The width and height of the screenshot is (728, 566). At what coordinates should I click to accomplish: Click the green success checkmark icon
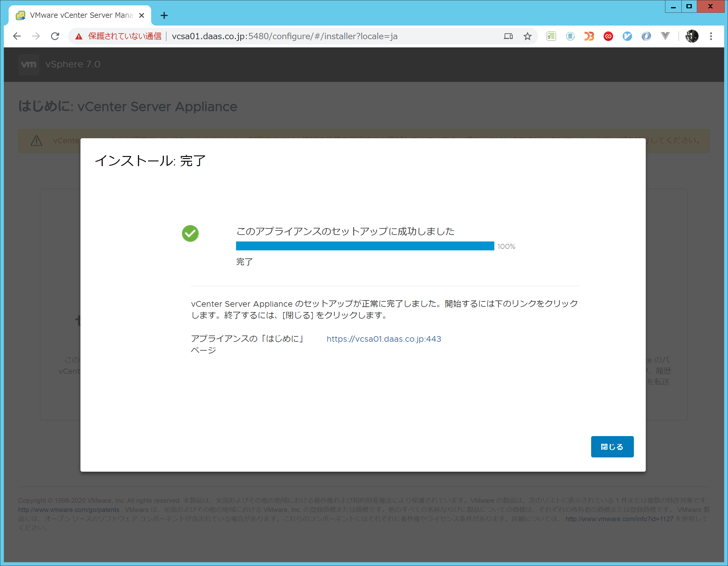click(190, 233)
